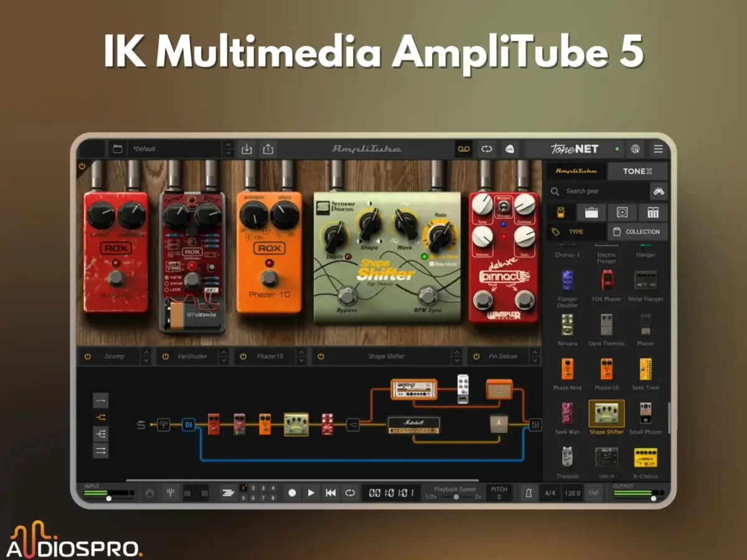The image size is (747, 560).
Task: Filter gear by COLLECTION
Action: tap(637, 232)
